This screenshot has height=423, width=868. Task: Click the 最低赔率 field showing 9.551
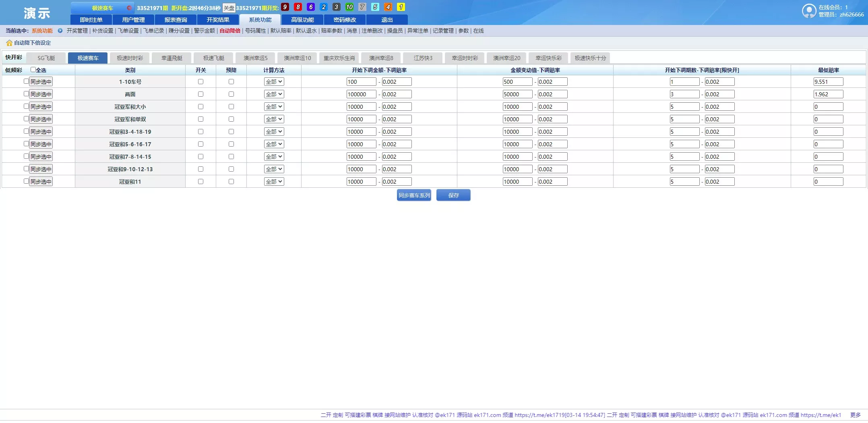point(828,82)
